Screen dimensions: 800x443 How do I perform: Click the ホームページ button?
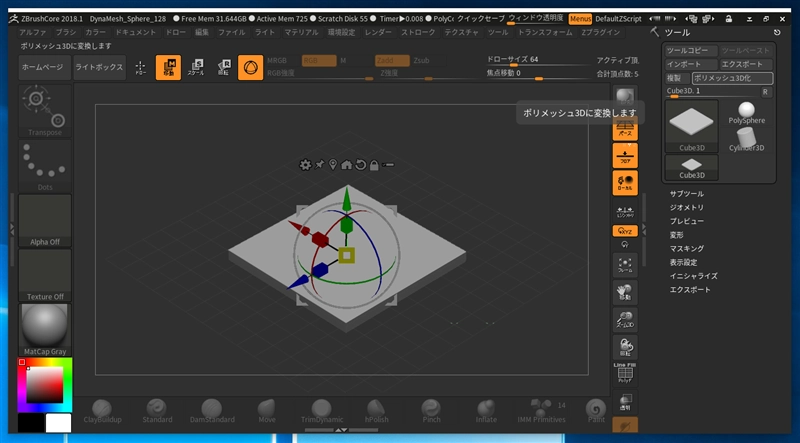(43, 67)
